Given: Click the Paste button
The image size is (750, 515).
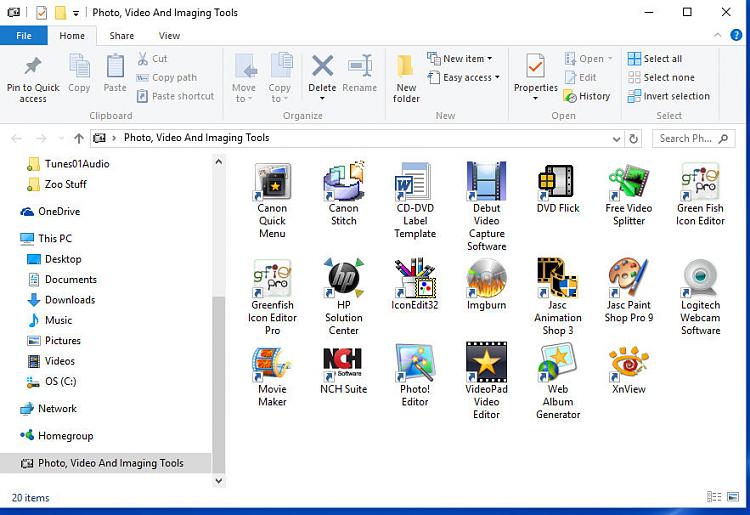Looking at the screenshot, I should coord(115,73).
